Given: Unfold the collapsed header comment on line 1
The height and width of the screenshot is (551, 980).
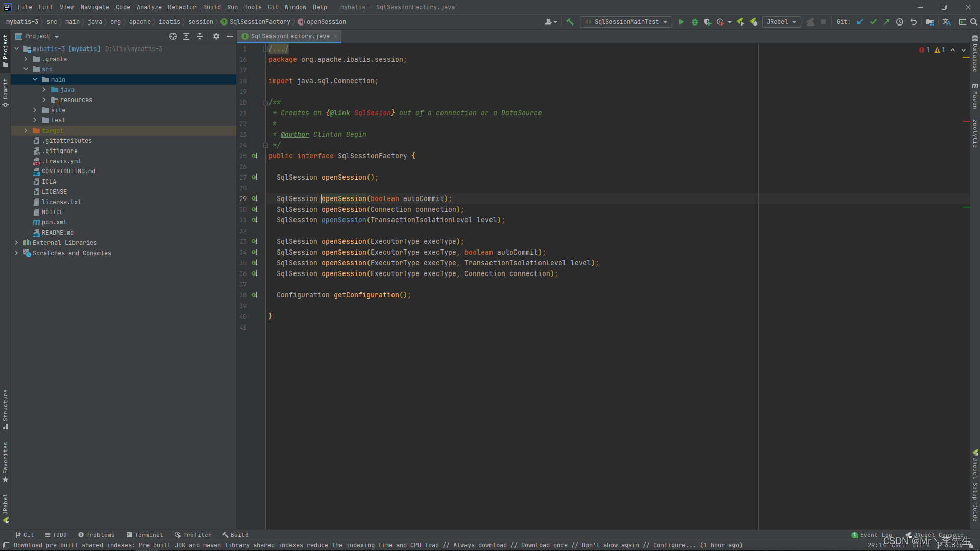Looking at the screenshot, I should click(265, 49).
